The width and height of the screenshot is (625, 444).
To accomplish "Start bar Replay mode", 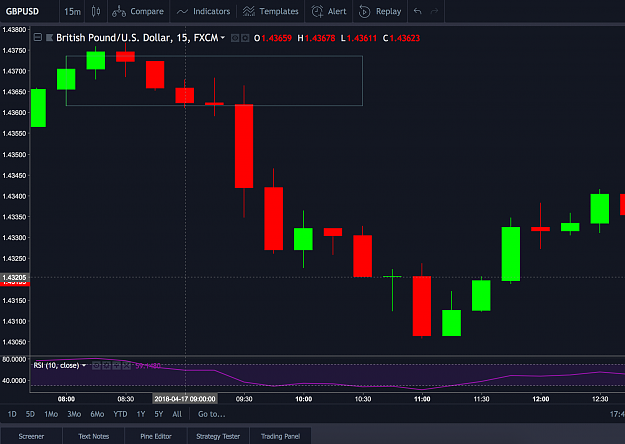I will 380,12.
